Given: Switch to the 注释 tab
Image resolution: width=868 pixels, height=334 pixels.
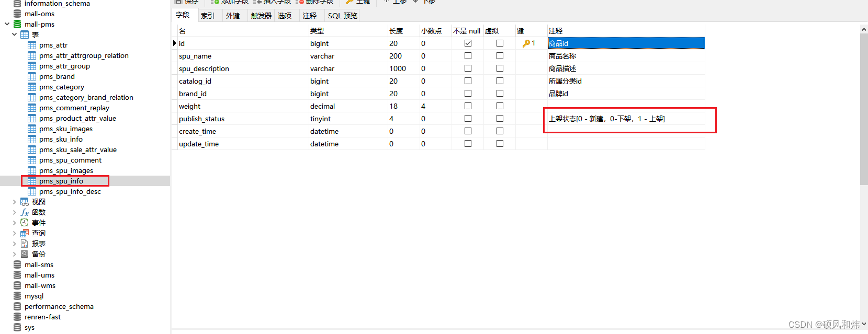Looking at the screenshot, I should [310, 16].
